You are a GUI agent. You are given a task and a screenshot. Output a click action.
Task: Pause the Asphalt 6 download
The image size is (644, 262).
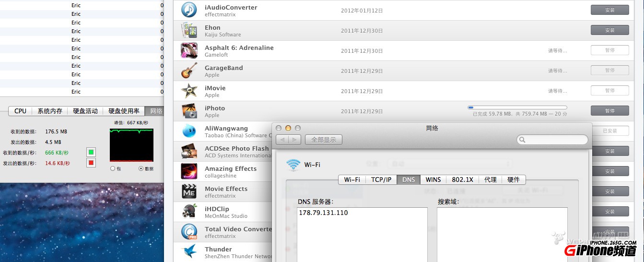pos(609,50)
